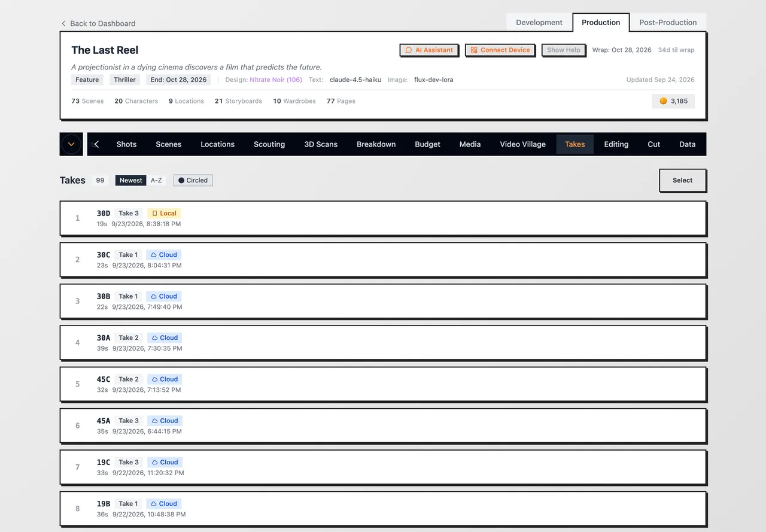Click the 3,185 coin balance
766x532 pixels.
[673, 101]
